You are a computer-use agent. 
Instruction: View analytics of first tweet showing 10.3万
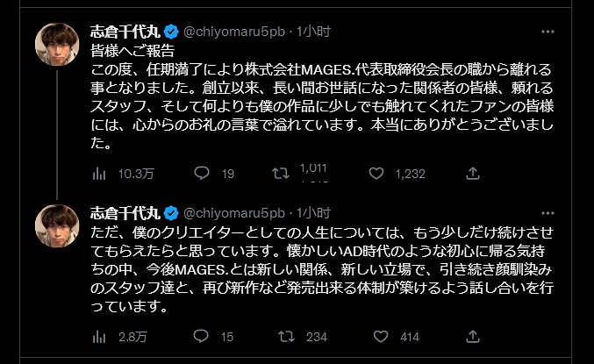(99, 174)
